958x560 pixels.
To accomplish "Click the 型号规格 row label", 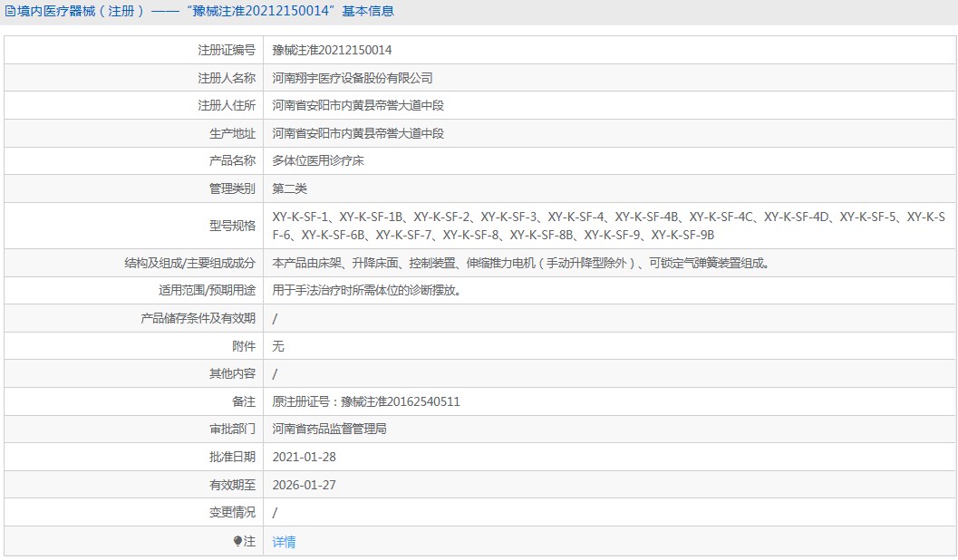I will tap(232, 226).
